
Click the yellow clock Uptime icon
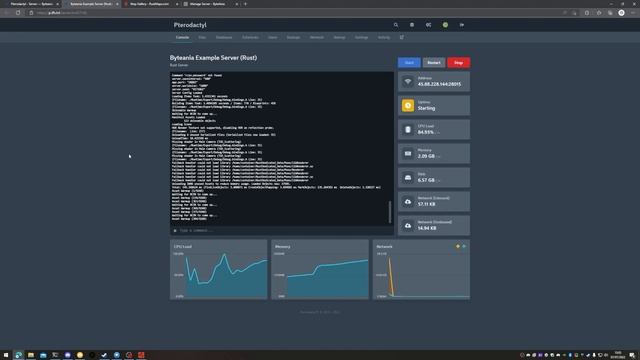pos(408,106)
